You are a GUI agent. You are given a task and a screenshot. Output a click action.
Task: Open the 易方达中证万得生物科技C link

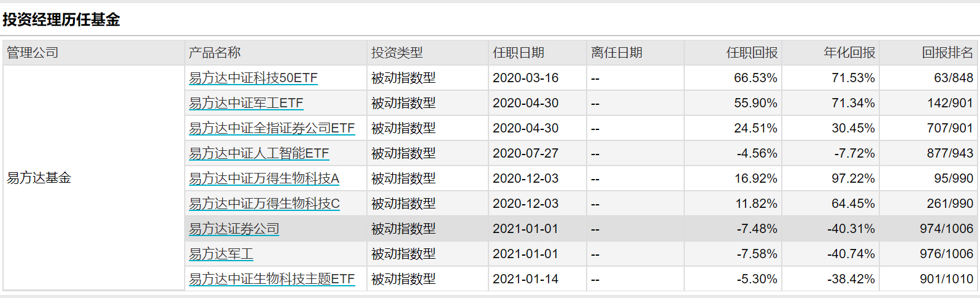264,204
